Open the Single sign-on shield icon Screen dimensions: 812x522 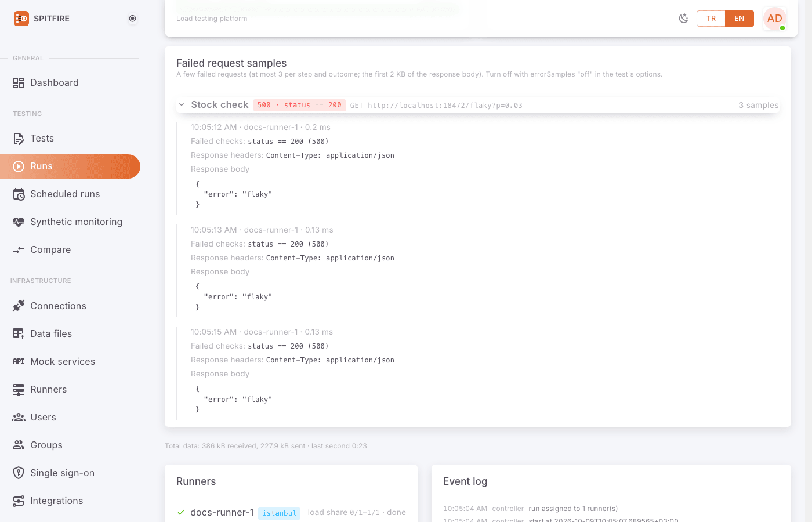19,473
